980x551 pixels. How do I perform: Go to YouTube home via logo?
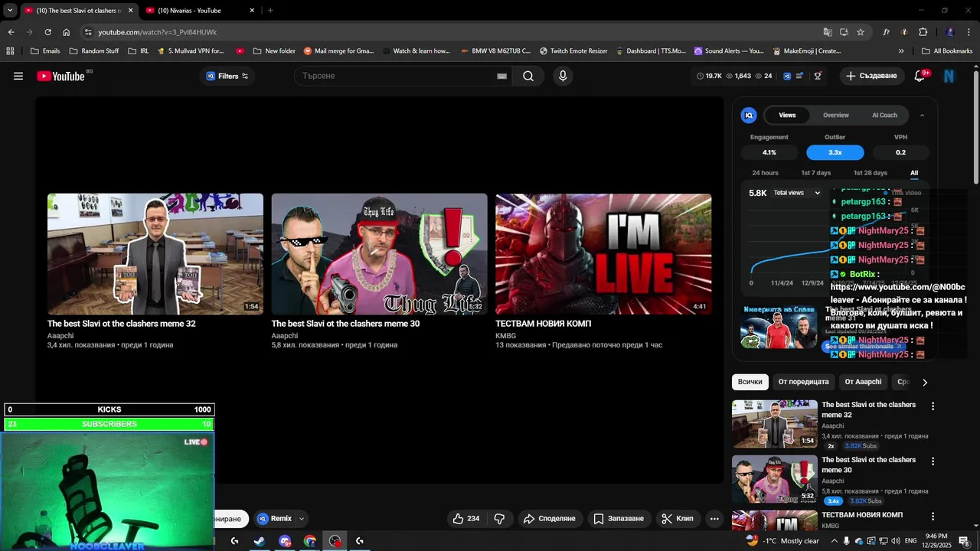pyautogui.click(x=60, y=76)
